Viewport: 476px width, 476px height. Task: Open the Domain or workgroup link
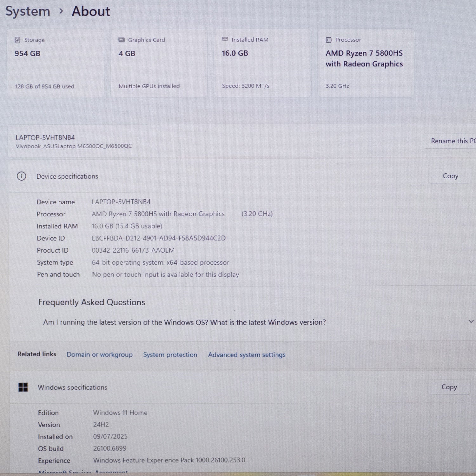[100, 354]
